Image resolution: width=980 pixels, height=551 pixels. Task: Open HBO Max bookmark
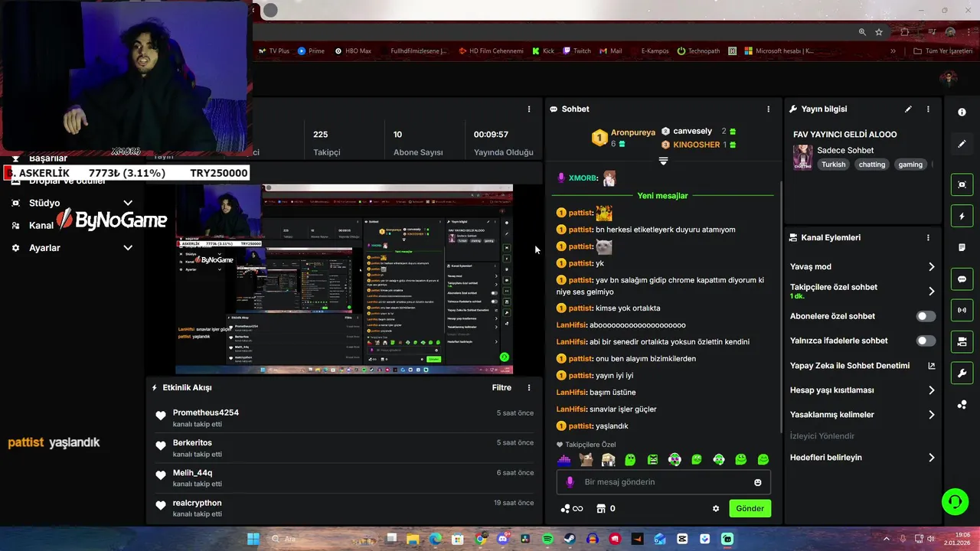tap(353, 51)
